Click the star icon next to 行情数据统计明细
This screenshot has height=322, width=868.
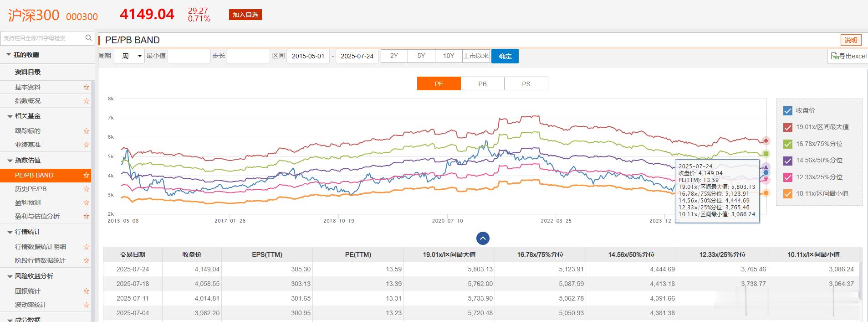pyautogui.click(x=86, y=247)
